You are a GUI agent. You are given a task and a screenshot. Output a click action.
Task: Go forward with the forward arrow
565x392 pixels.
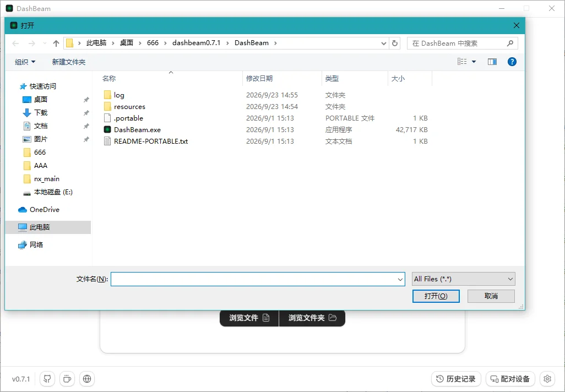pyautogui.click(x=32, y=43)
